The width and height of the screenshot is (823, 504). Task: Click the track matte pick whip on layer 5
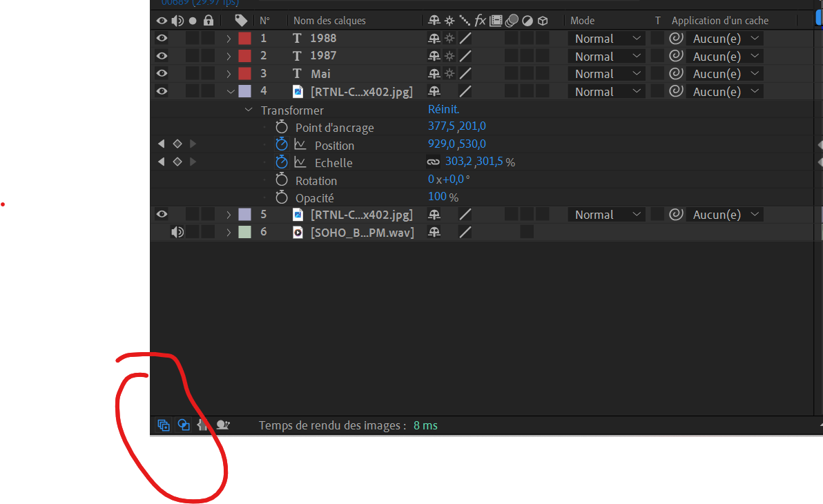click(x=676, y=214)
